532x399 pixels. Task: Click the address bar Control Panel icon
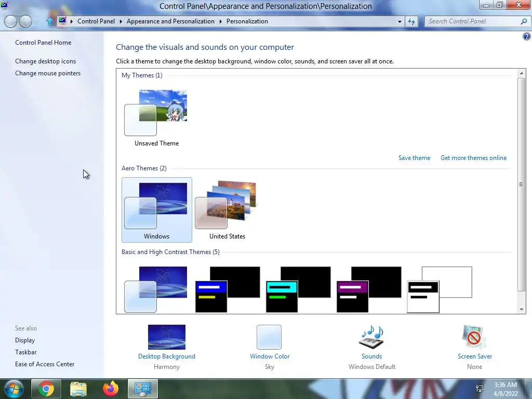point(62,21)
